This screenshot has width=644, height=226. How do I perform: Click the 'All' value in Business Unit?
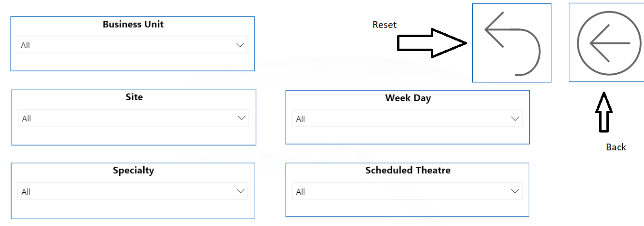tap(26, 45)
